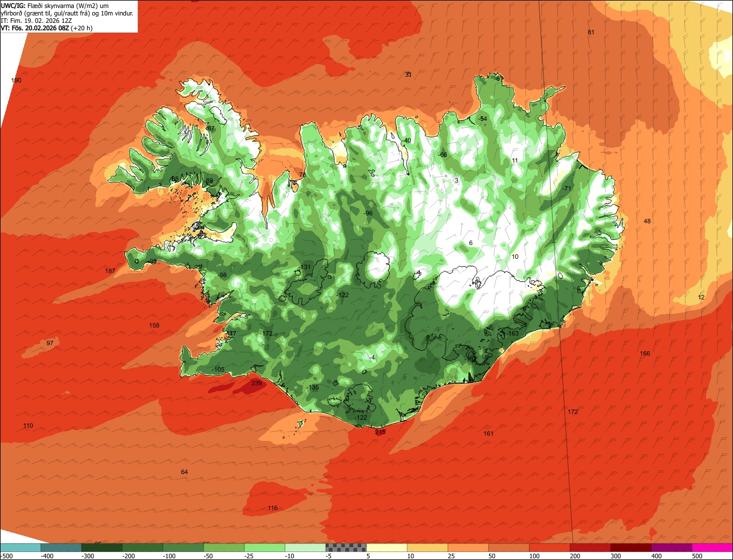Select the red-orange 100 to 200 legend swatch
The width and height of the screenshot is (733, 560).
549,547
